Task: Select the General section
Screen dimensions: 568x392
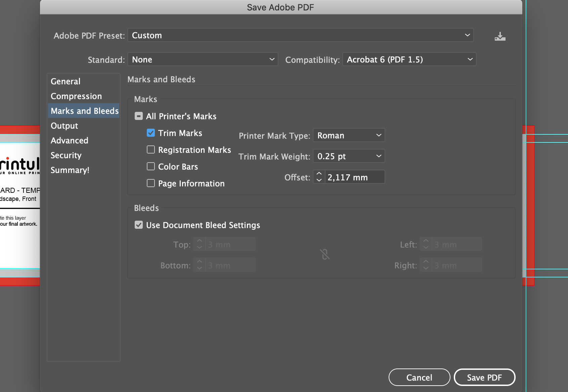Action: click(84, 81)
